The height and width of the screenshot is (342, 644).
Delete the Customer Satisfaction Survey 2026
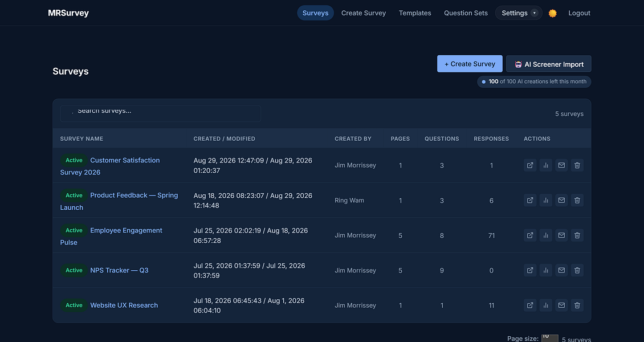click(577, 165)
